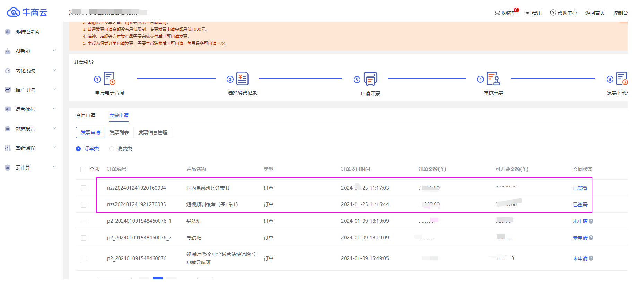The width and height of the screenshot is (644, 291).
Task: Tick the 全选 checkbox
Action: pyautogui.click(x=83, y=170)
